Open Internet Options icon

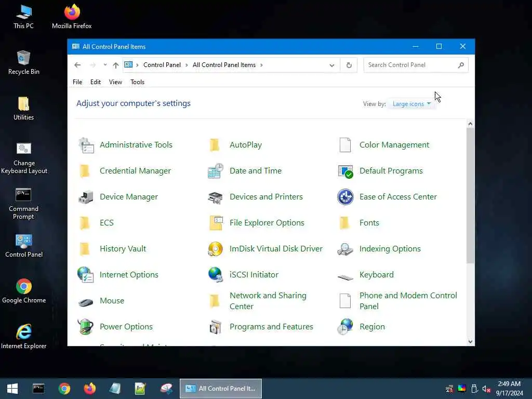click(86, 275)
